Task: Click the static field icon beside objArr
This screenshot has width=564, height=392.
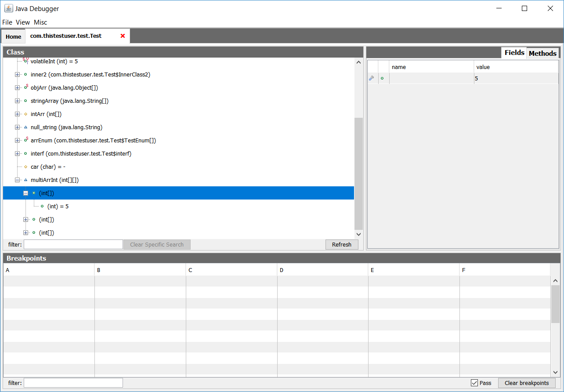Action: point(26,87)
